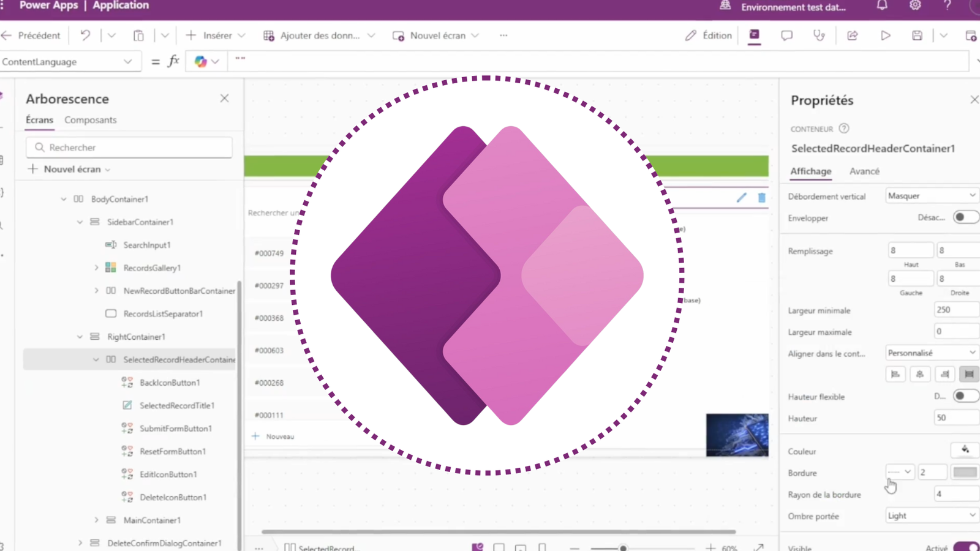Open the Comments panel icon
The height and width of the screenshot is (551, 980).
[786, 35]
